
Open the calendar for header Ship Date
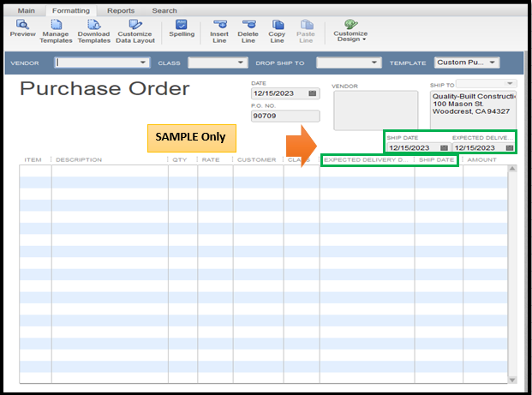444,147
